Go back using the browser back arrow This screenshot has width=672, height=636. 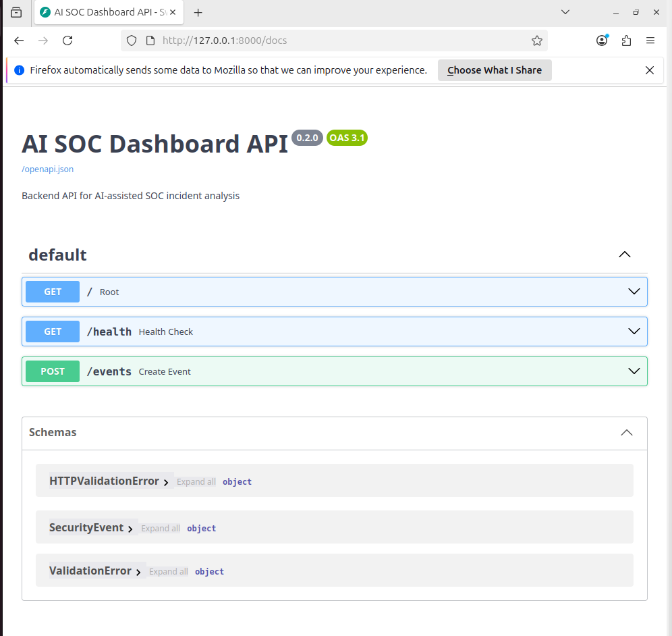19,41
